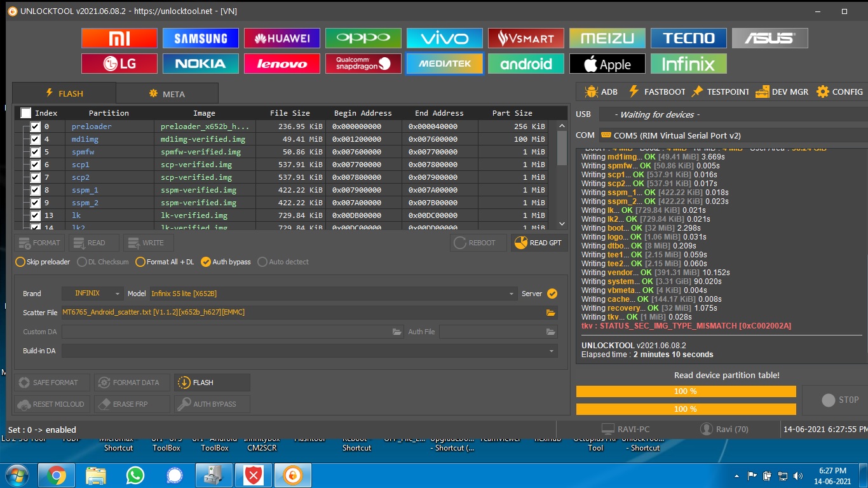Uncheck the spmfw partition checkbox
The height and width of the screenshot is (488, 868).
click(36, 152)
